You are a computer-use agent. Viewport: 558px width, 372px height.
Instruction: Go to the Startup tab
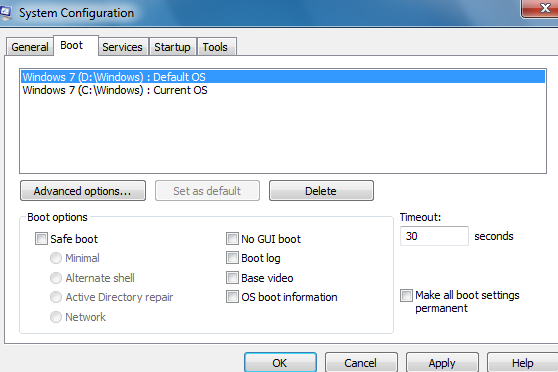tap(173, 47)
